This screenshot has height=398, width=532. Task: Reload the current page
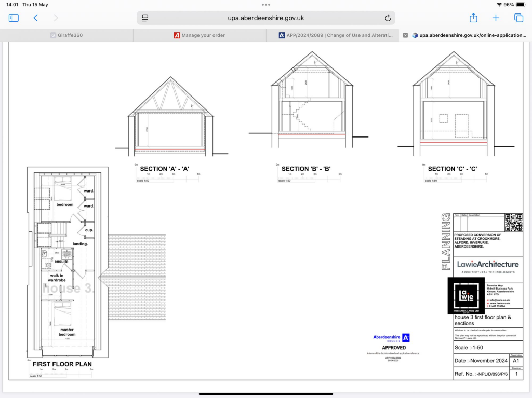[388, 18]
